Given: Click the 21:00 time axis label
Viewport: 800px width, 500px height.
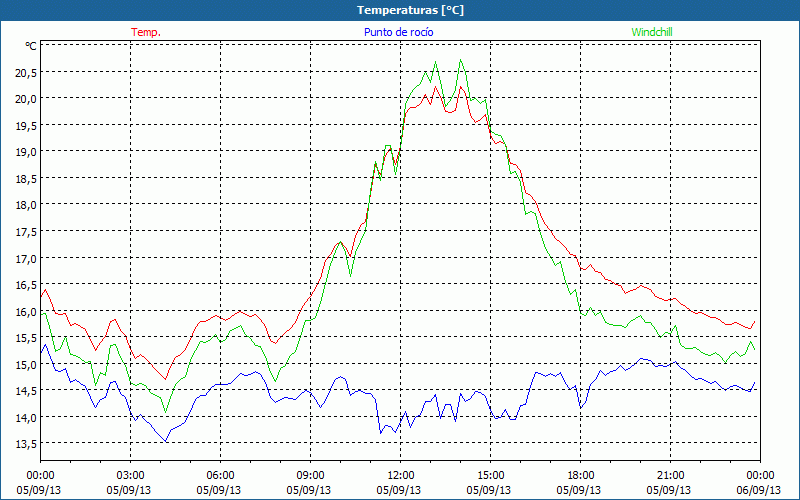Looking at the screenshot, I should click(670, 476).
